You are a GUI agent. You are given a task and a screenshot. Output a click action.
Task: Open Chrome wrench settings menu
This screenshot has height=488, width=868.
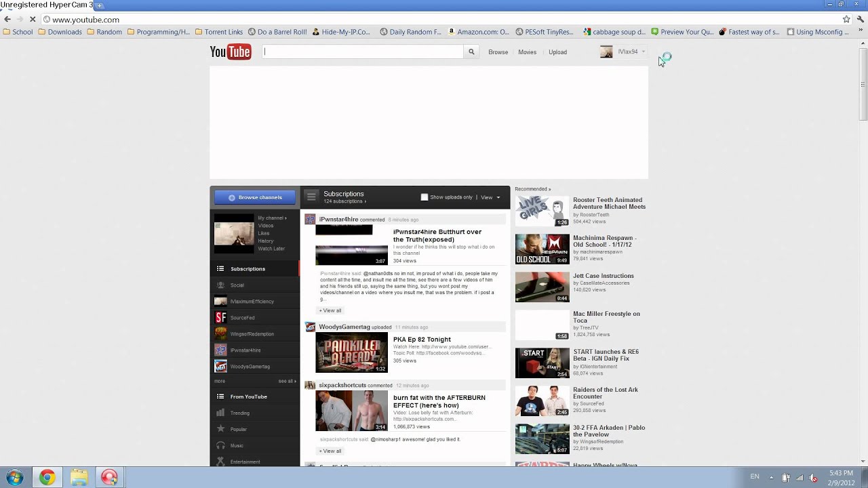tap(861, 20)
